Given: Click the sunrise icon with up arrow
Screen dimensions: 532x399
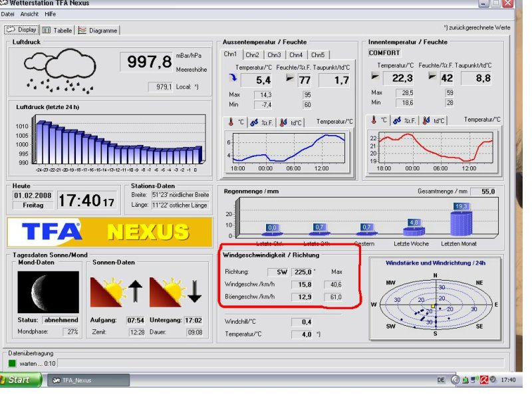Looking at the screenshot, I should [x=116, y=292].
